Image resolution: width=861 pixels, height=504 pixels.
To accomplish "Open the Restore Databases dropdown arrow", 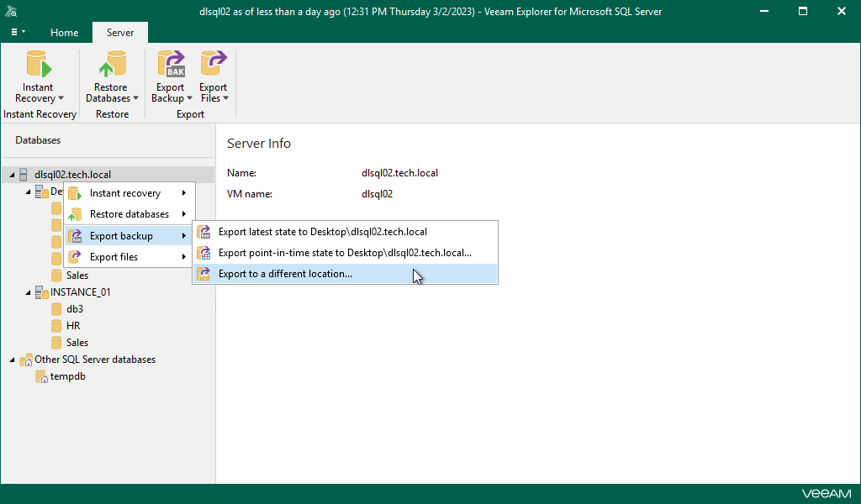I will coord(135,99).
